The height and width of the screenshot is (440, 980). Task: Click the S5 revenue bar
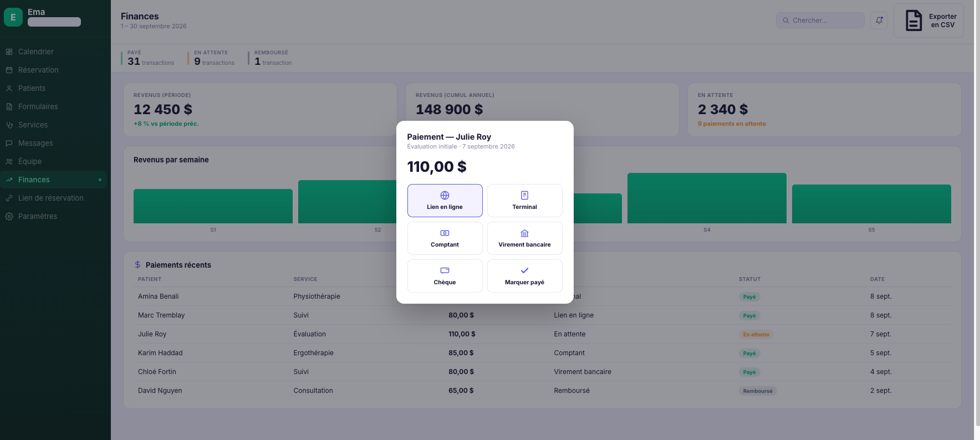coord(871,204)
